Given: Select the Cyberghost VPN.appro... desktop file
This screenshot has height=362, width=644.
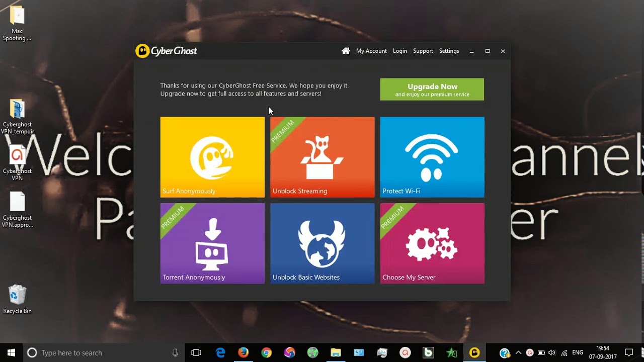Looking at the screenshot, I should pos(17,210).
